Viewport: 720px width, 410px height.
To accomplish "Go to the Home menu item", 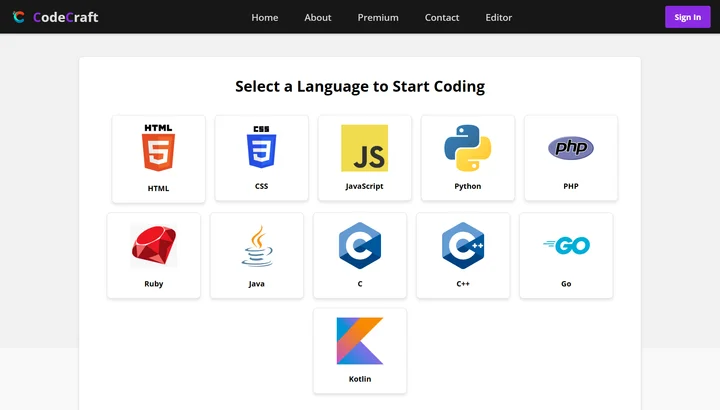I will coord(264,17).
